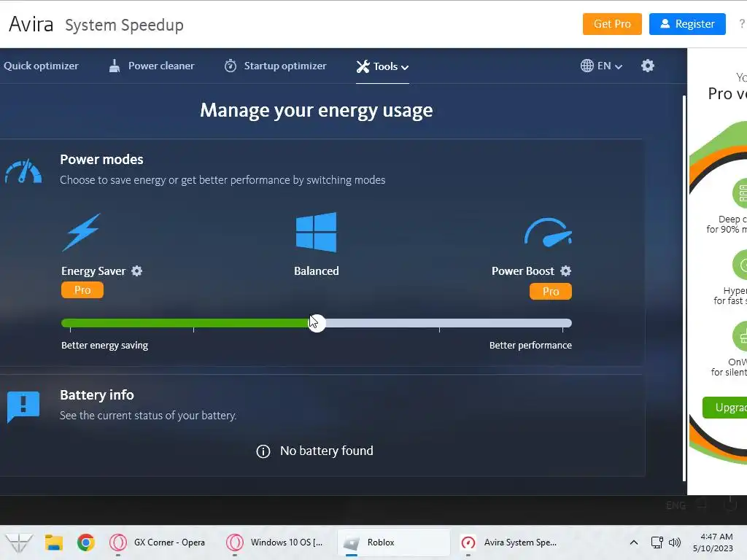Screen dimensions: 747x560
Task: Open Energy Saver settings gear
Action: pos(136,271)
